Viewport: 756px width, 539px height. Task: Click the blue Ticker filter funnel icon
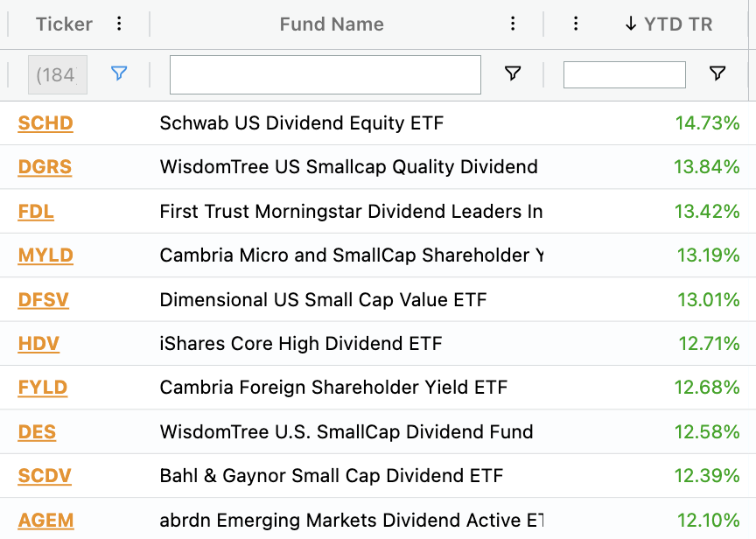pyautogui.click(x=119, y=73)
